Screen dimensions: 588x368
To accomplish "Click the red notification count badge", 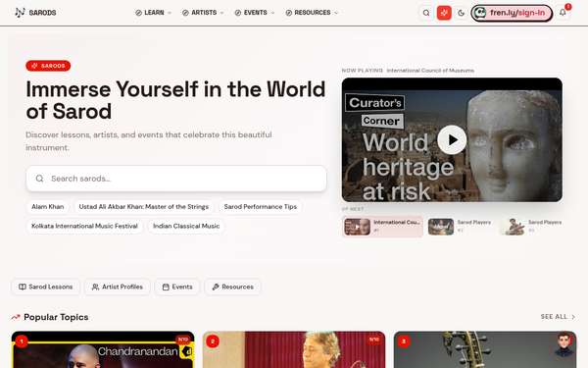I will coord(568,7).
